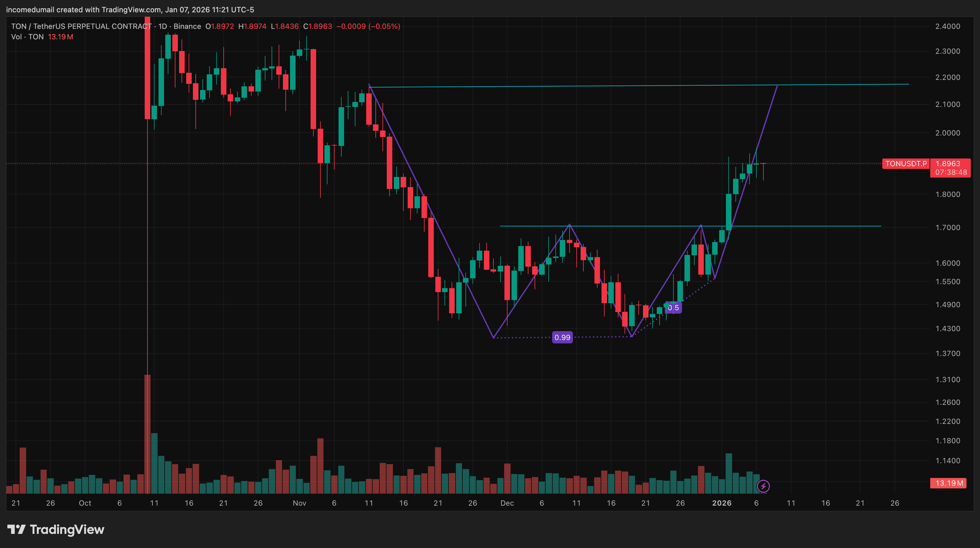Click the TONUSDT.P price tag
This screenshot has height=548, width=980.
coord(905,163)
